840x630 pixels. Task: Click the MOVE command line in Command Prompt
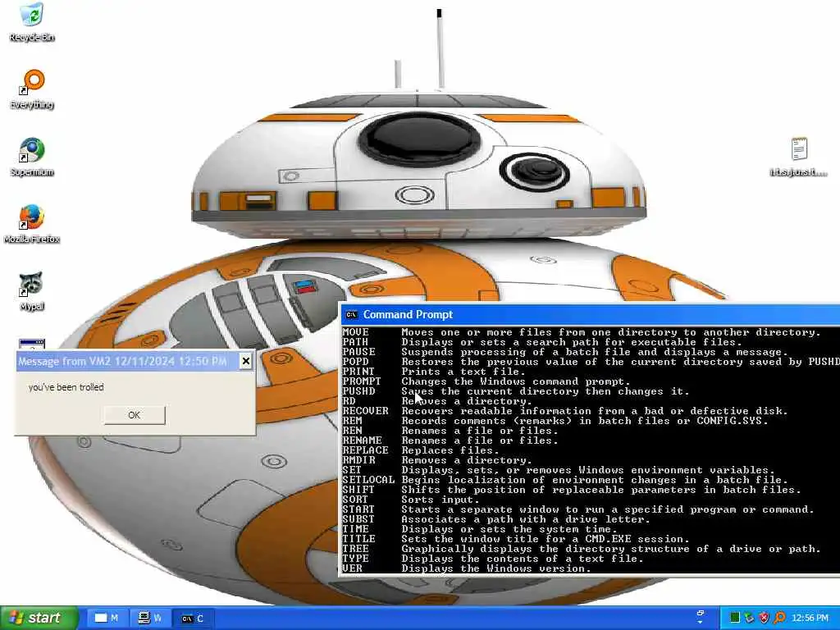tap(582, 333)
